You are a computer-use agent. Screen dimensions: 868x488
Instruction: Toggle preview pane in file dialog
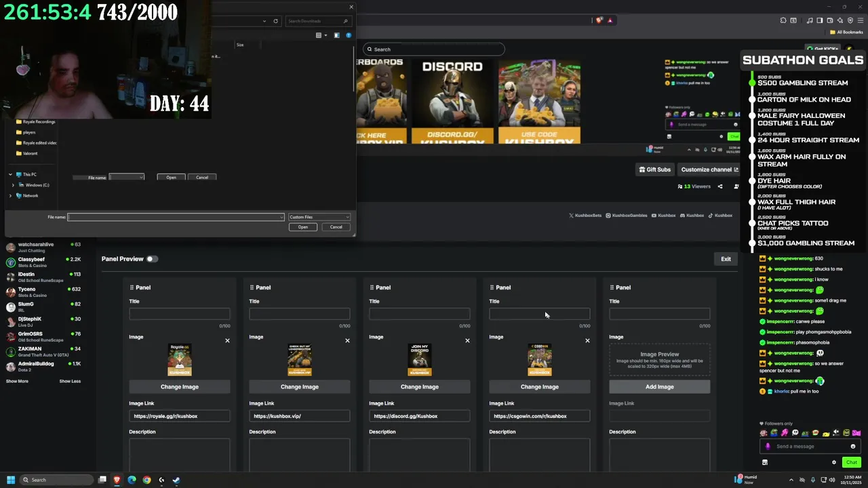[336, 35]
